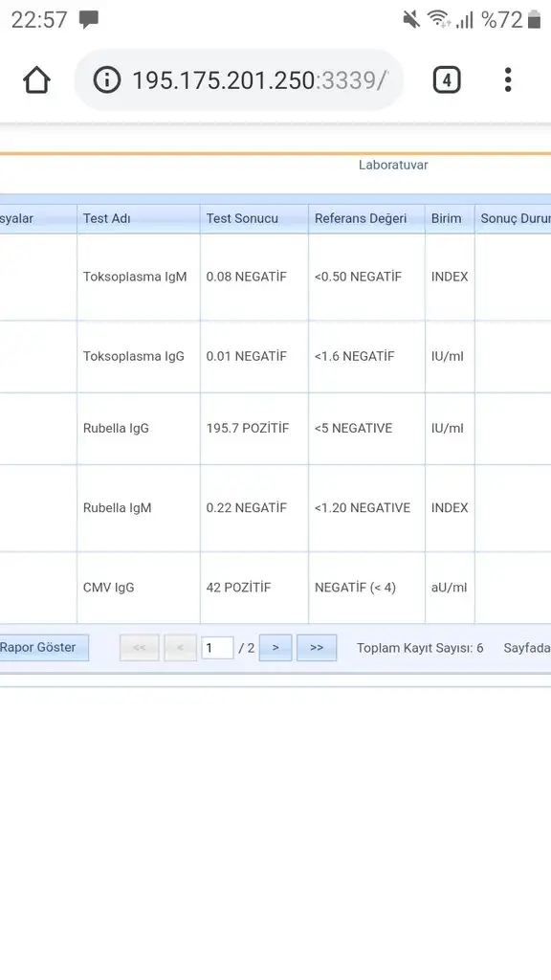Click result 0.22 NEGATİF

(x=246, y=507)
